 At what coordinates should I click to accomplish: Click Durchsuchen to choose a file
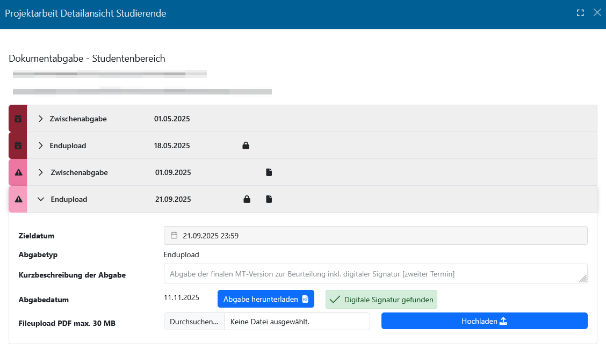(194, 322)
